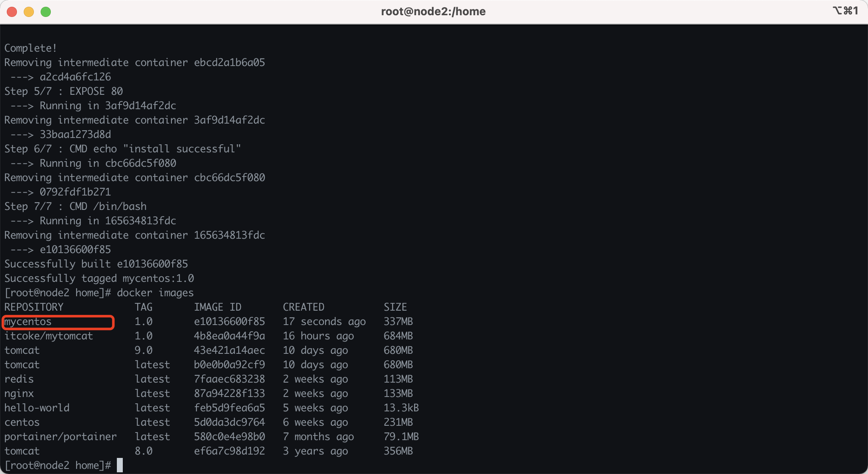The image size is (868, 474).
Task: Click image ID e10136600f85 in images list
Action: tap(229, 322)
